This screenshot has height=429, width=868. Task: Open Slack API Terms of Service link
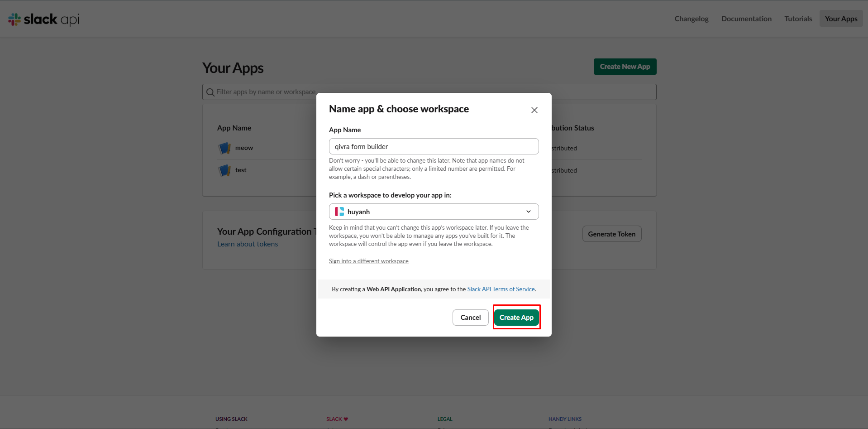pos(501,289)
